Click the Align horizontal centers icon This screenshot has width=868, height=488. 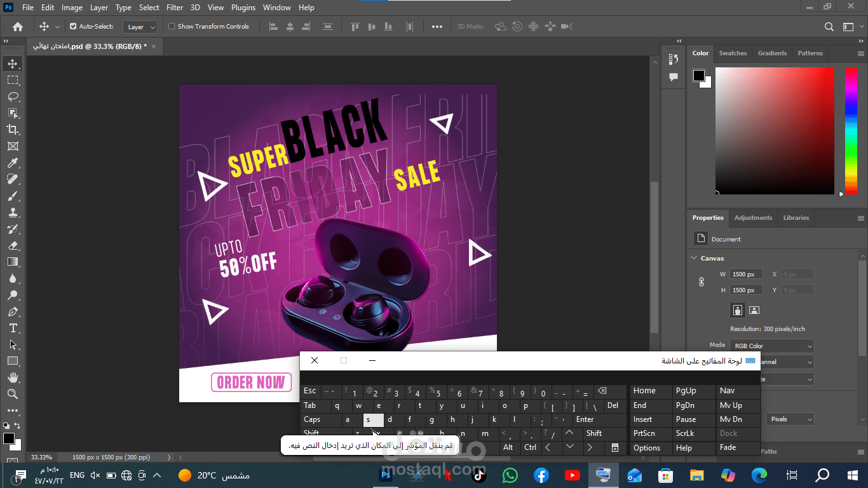pos(290,27)
